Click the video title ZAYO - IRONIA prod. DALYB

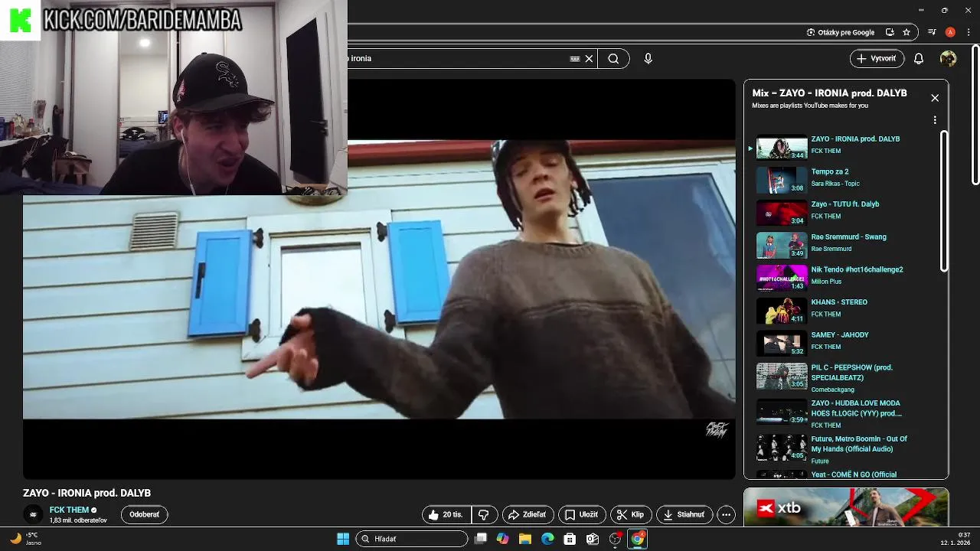[x=87, y=493]
